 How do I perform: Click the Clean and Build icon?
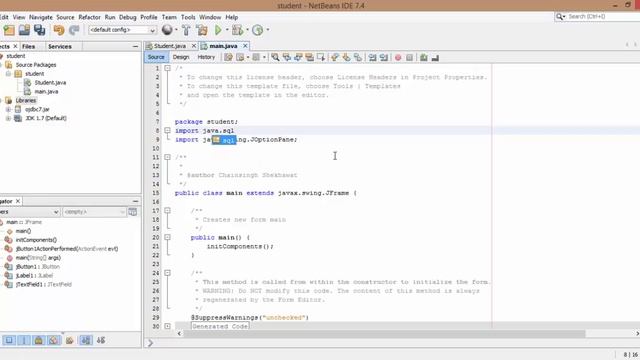point(202,30)
